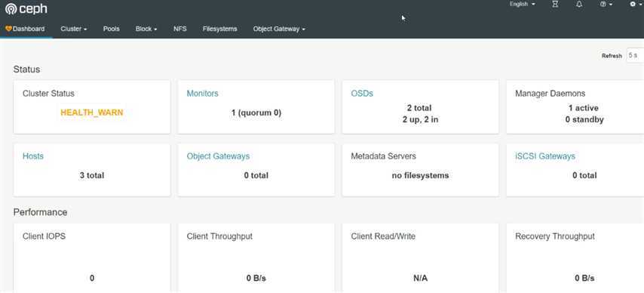644x293 pixels.
Task: Open the Object Gateways card link
Action: point(218,156)
